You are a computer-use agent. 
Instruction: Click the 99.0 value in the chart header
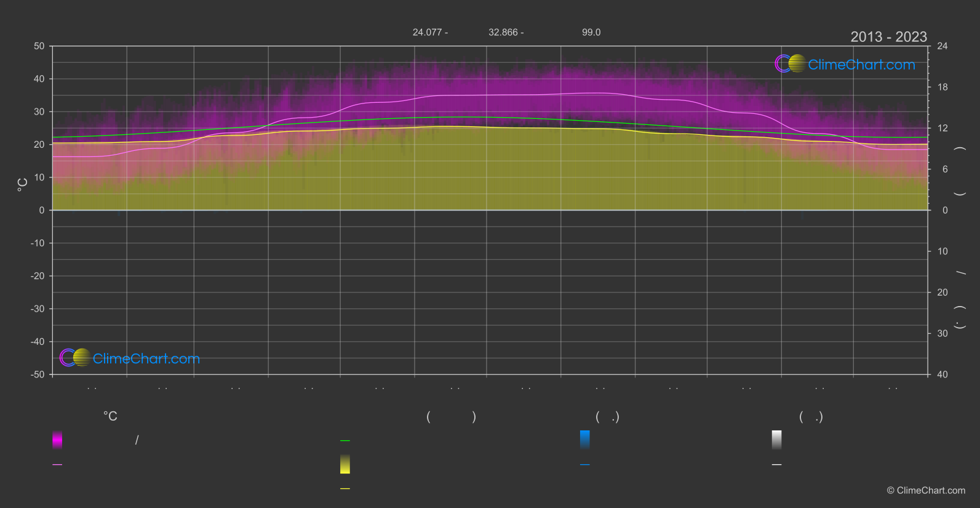[x=591, y=32]
